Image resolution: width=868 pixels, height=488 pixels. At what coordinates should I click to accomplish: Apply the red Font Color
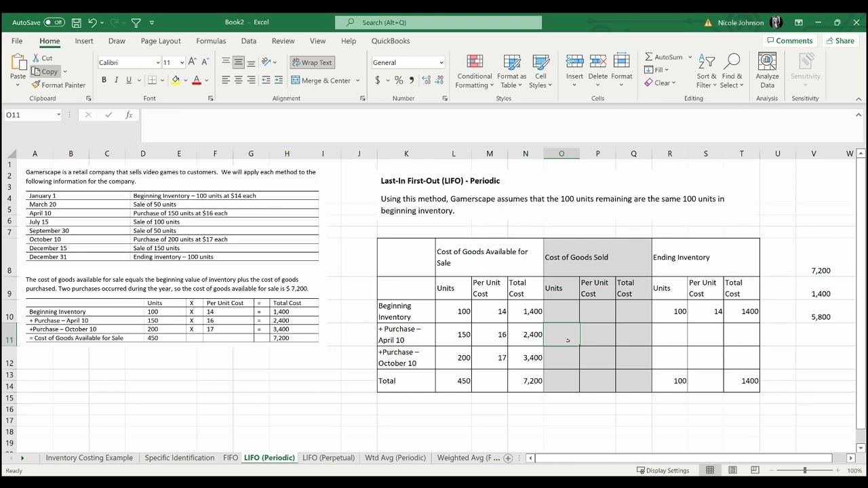[197, 80]
